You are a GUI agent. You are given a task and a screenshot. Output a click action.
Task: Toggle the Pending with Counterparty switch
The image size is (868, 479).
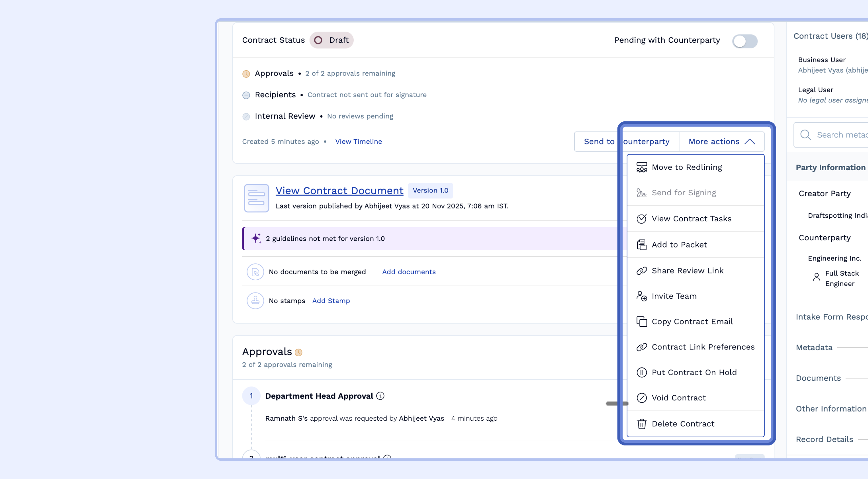tap(745, 41)
